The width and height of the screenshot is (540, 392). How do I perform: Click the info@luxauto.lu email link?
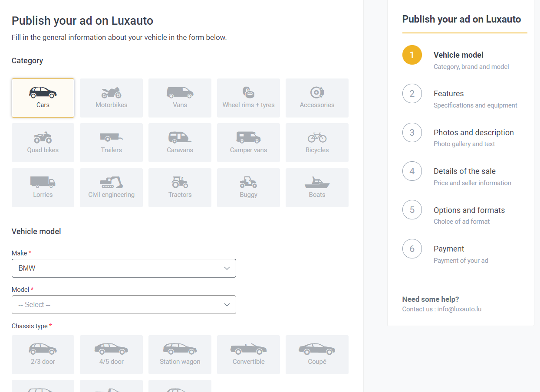[459, 309]
